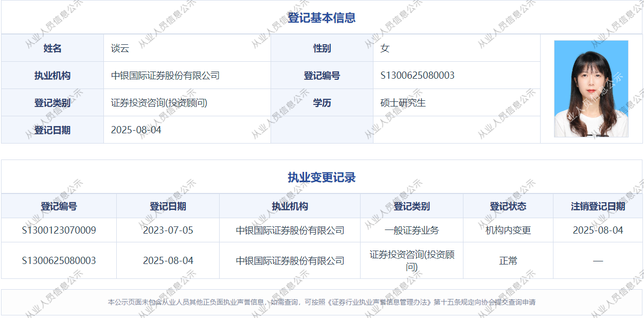The width and height of the screenshot is (644, 318).
Task: Click the 登记状态 column header
Action: pyautogui.click(x=508, y=206)
